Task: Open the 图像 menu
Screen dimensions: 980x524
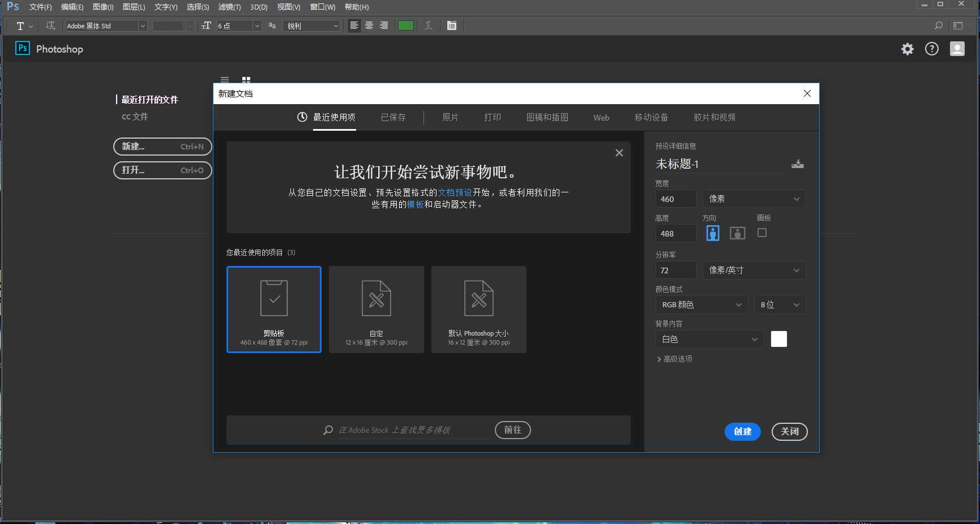Action: [103, 7]
